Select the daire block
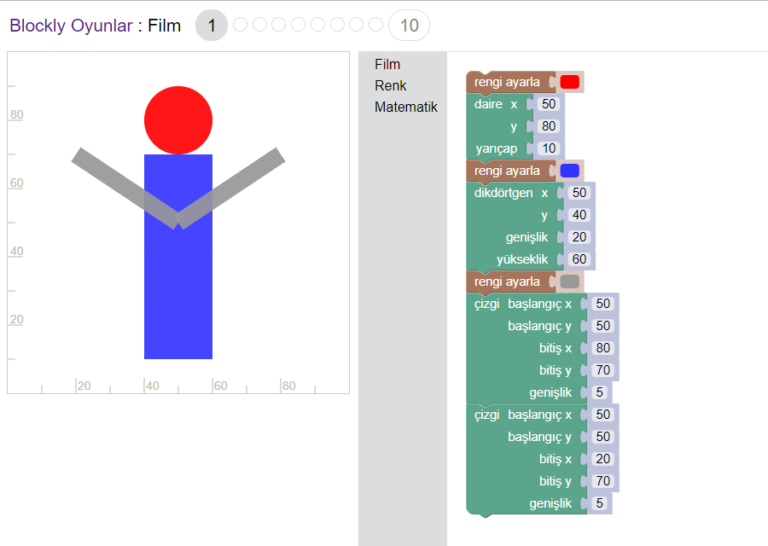The width and height of the screenshot is (768, 546). (x=488, y=105)
